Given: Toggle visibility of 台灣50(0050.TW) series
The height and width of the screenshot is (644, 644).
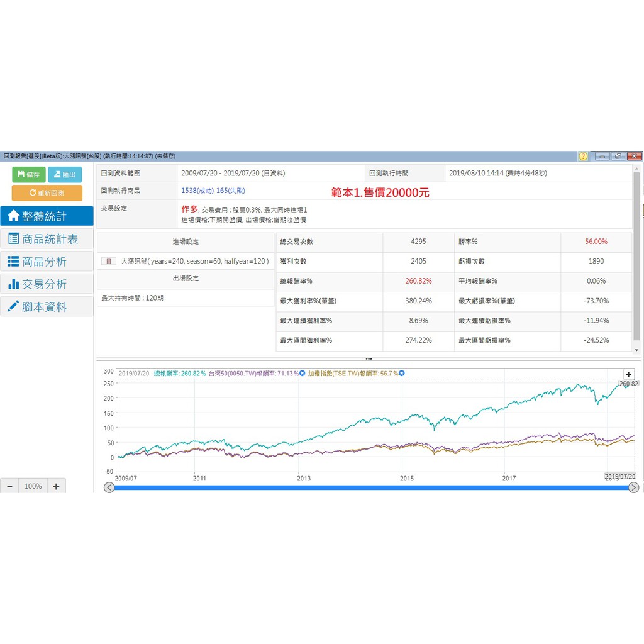Looking at the screenshot, I should coord(301,373).
